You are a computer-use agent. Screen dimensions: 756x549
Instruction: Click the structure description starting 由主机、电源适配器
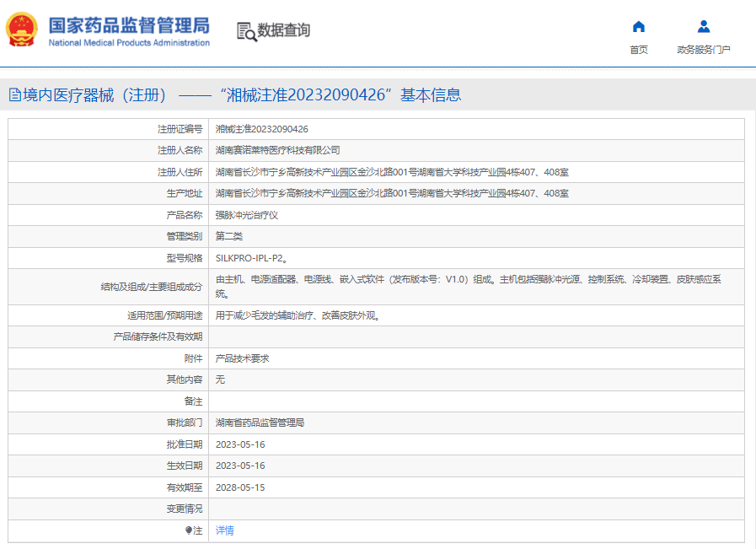point(468,287)
